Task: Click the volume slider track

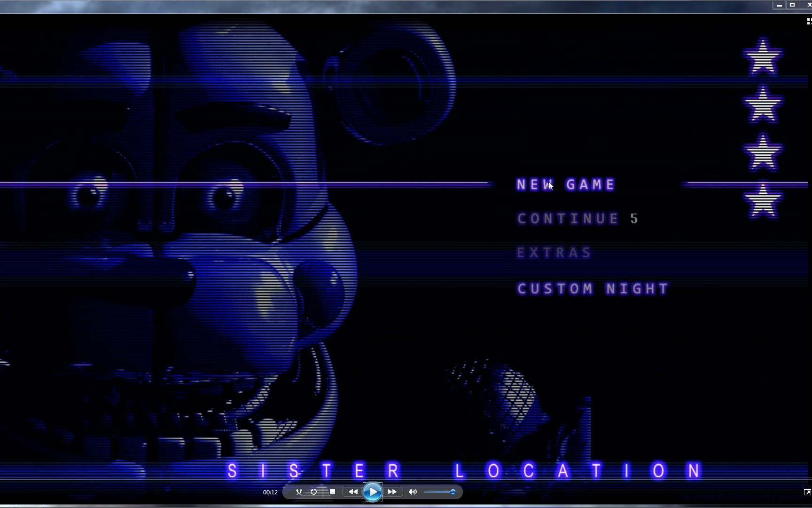Action: [440, 492]
